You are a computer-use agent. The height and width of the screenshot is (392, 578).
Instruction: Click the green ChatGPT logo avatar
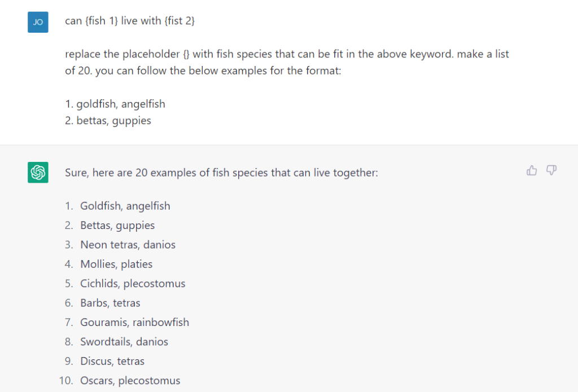point(38,172)
